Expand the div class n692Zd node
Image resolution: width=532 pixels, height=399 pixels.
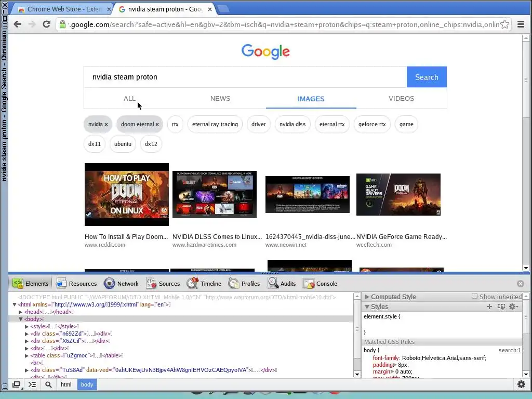27,334
